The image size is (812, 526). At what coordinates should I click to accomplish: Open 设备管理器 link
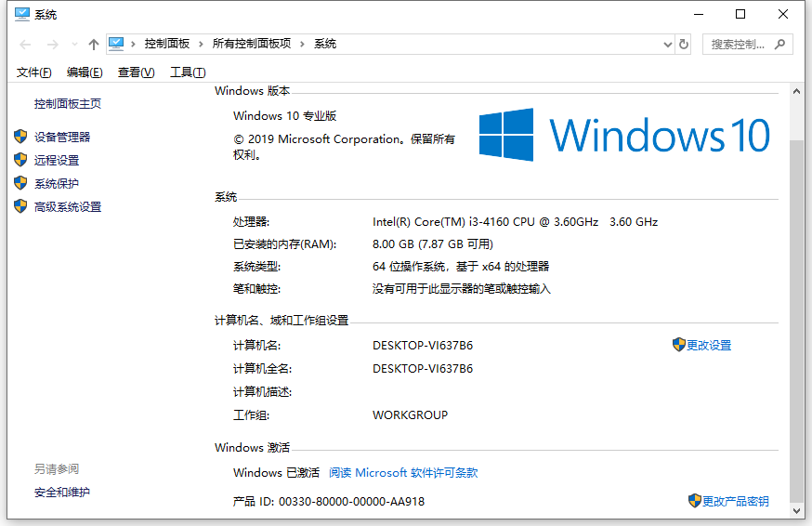[x=62, y=138]
